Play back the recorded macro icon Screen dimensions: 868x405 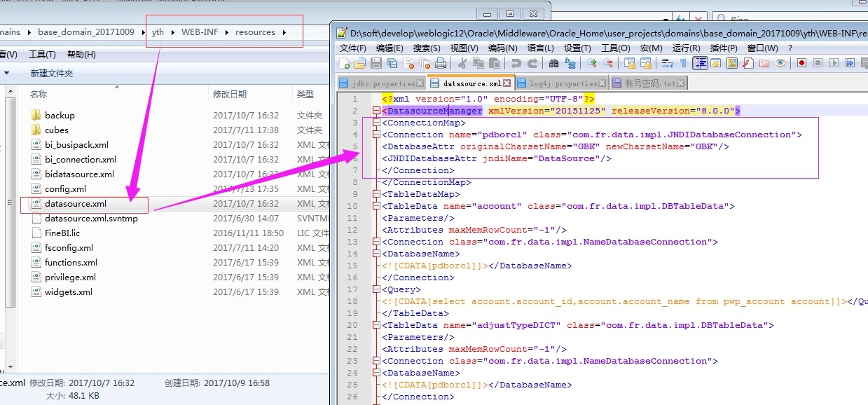(x=834, y=63)
